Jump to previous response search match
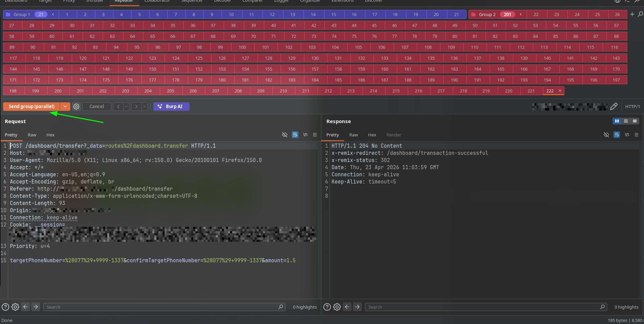 click(x=347, y=307)
